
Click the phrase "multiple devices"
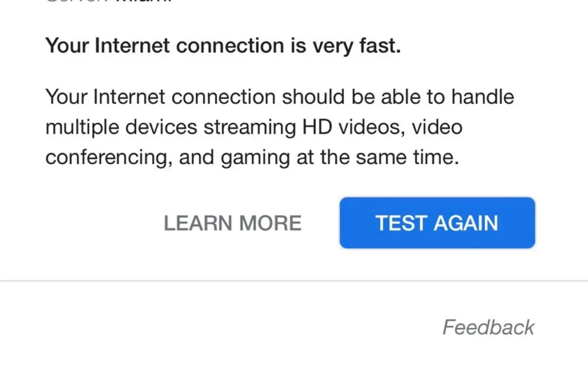121,127
